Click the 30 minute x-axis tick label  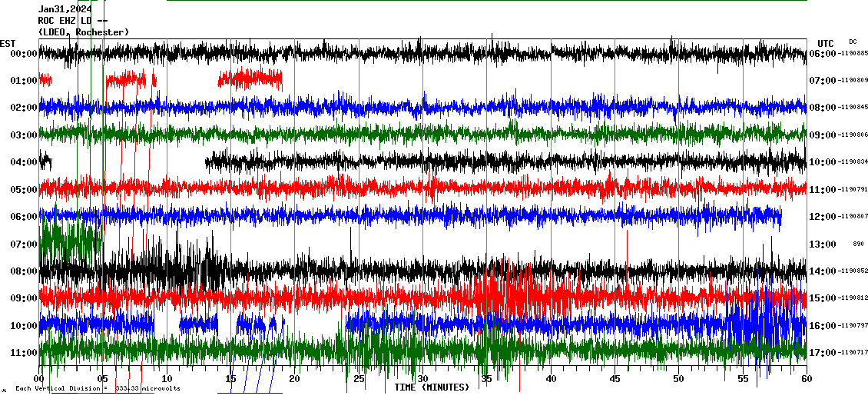pos(422,379)
